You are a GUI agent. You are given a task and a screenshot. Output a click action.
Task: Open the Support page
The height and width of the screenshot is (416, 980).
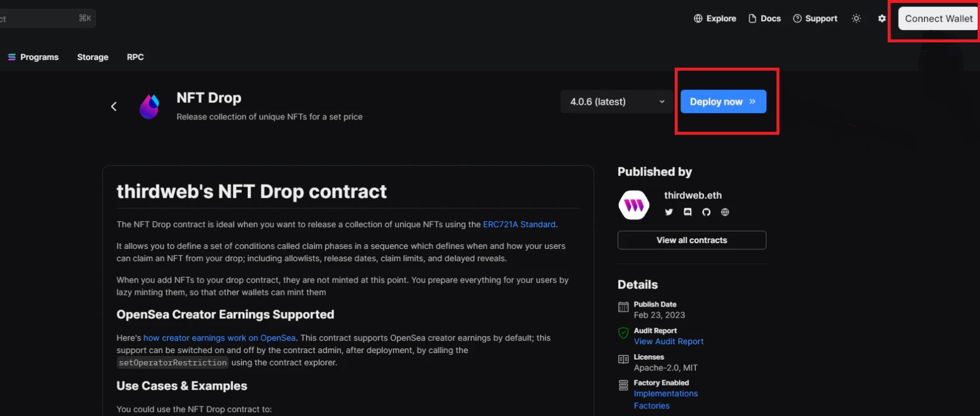(815, 19)
